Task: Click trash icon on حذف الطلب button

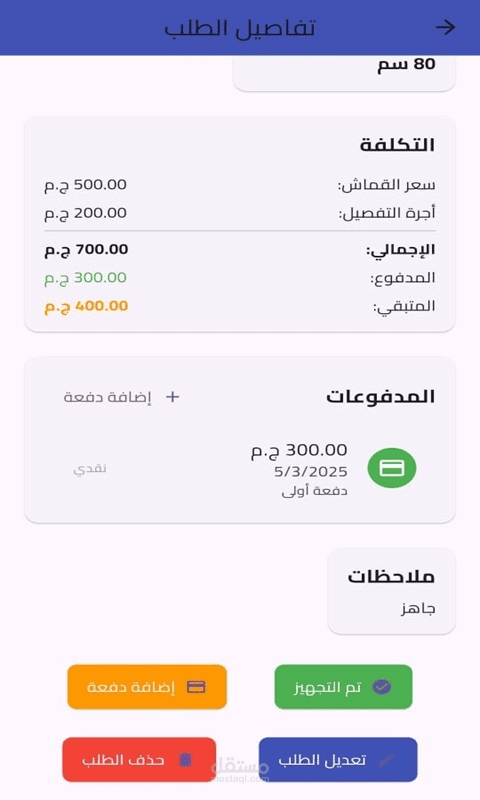Action: click(186, 760)
